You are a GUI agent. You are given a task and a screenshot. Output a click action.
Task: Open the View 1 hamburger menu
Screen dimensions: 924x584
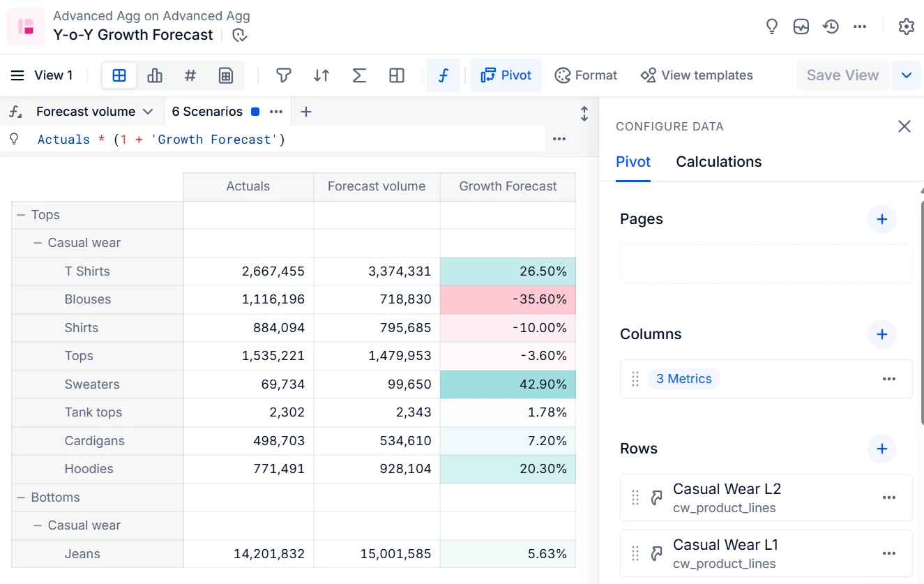pyautogui.click(x=17, y=75)
